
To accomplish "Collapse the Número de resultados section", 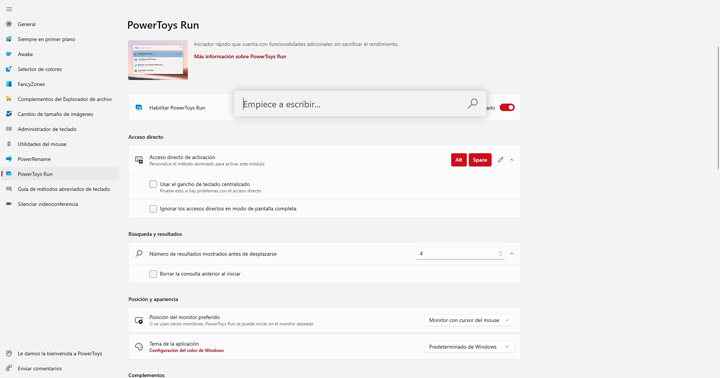I will pyautogui.click(x=512, y=254).
